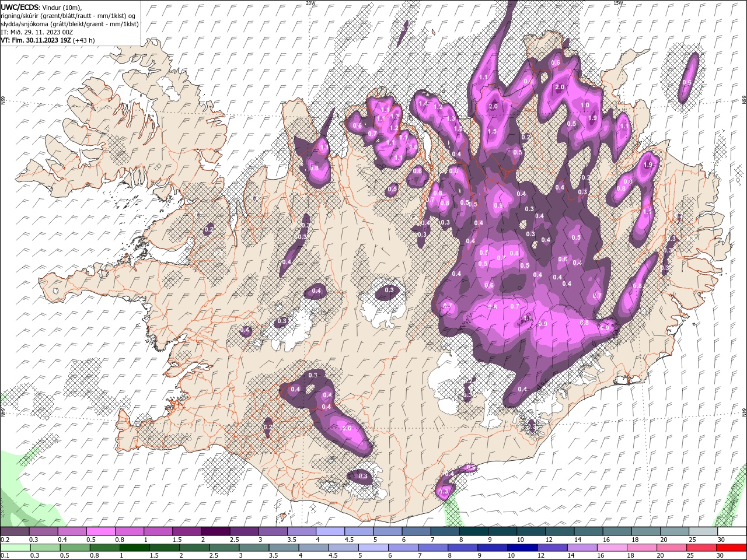Click the 'VT: Fim. 30.11.2023 19Z' valid time
The height and width of the screenshot is (560, 747).
[36, 40]
